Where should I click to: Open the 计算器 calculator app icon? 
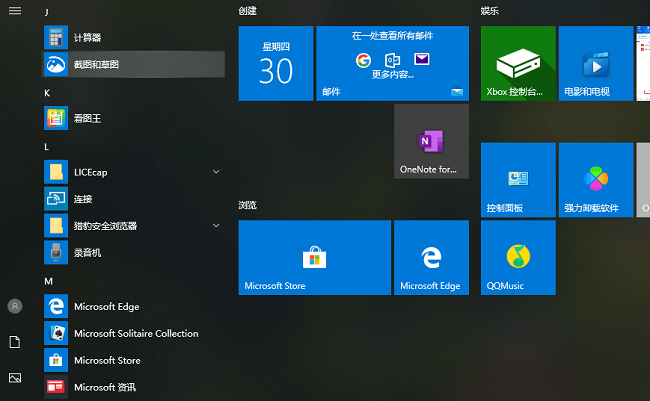[56, 37]
